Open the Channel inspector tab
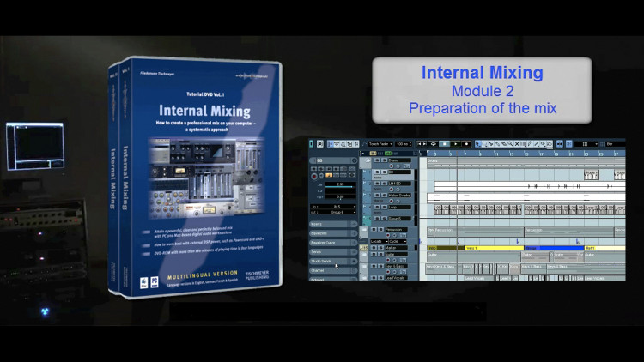This screenshot has height=362, width=644. pos(333,270)
